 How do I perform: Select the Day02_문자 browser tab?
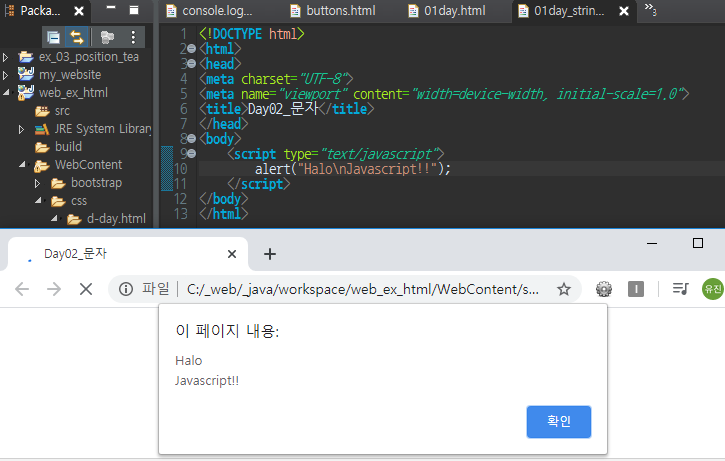point(128,254)
